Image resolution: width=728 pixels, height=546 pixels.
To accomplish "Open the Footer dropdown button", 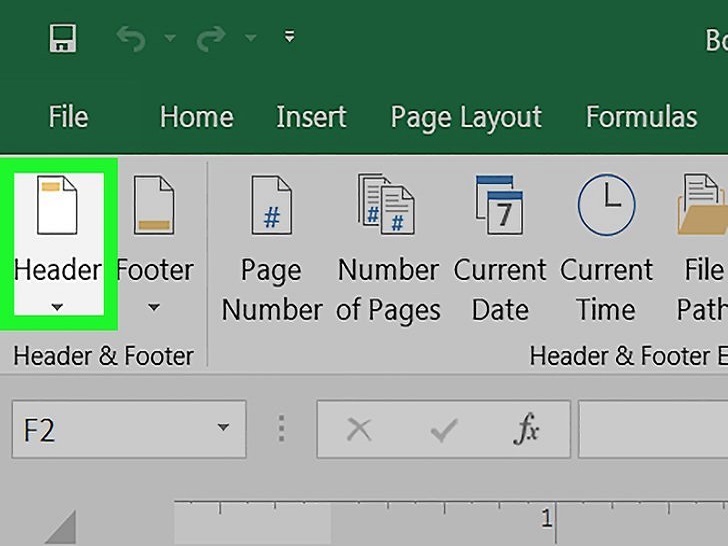I will tap(154, 244).
